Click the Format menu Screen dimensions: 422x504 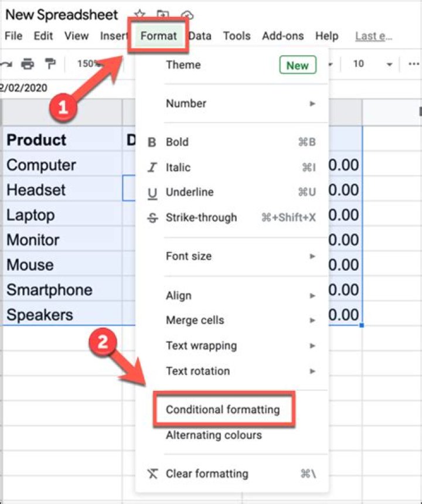tap(158, 36)
